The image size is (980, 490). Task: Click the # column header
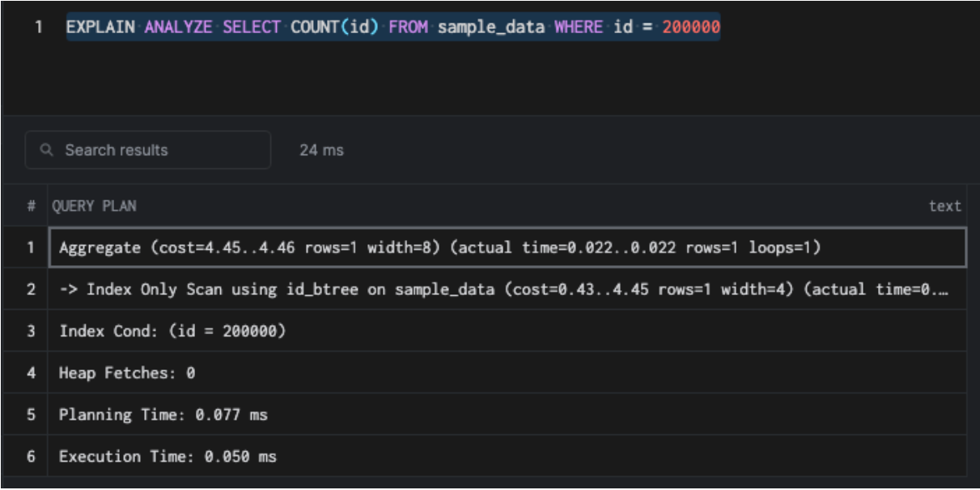coord(31,206)
